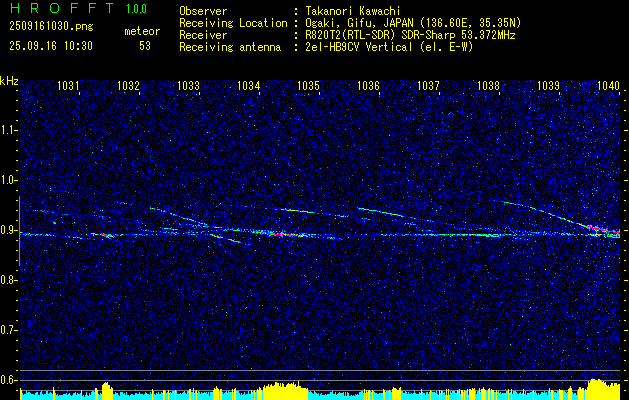This screenshot has height=400, width=629.
Task: Click the 1037 time axis label
Action: tap(428, 85)
